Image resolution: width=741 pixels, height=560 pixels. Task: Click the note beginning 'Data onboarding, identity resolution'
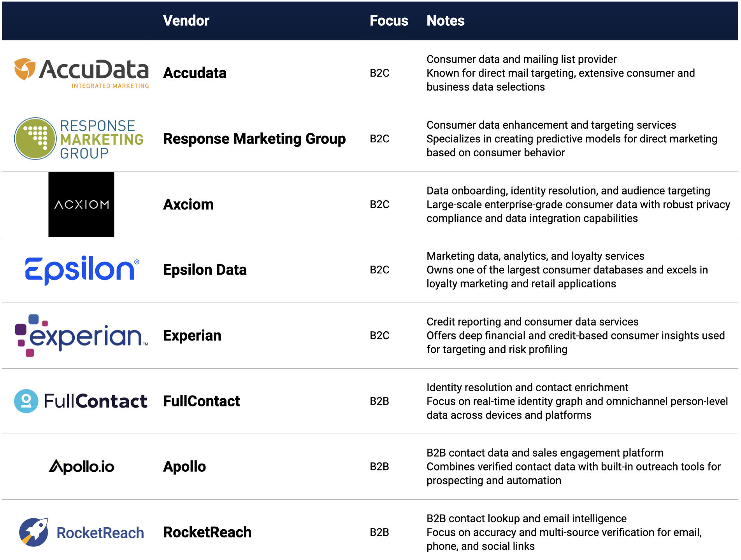[568, 191]
